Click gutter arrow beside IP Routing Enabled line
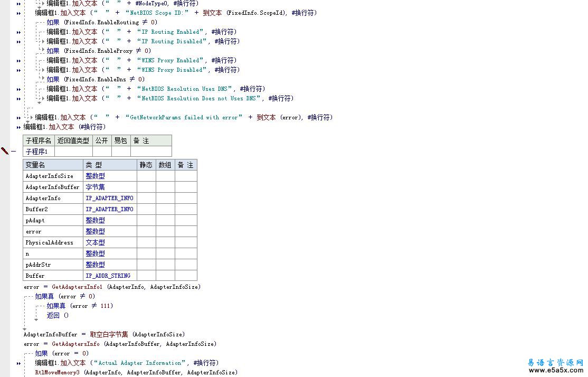Screen dimensions: 588x377 click(19, 32)
